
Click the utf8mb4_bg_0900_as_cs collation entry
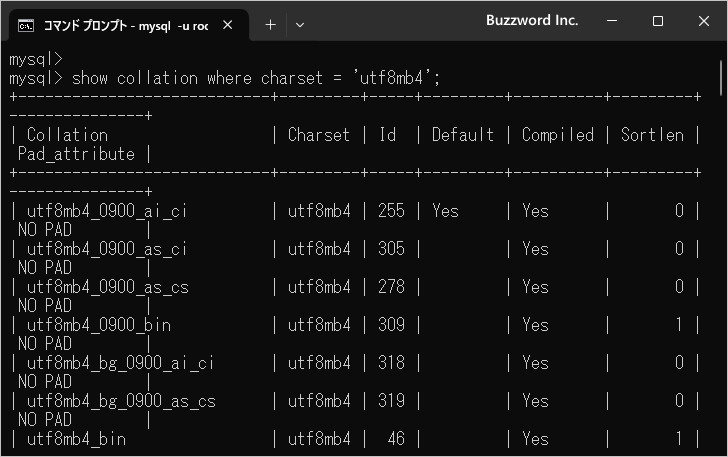(121, 401)
